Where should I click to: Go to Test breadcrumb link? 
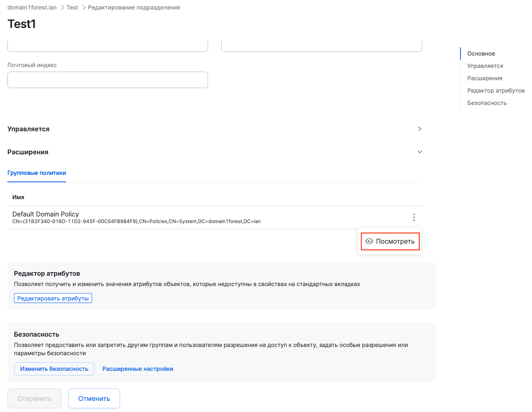[72, 7]
